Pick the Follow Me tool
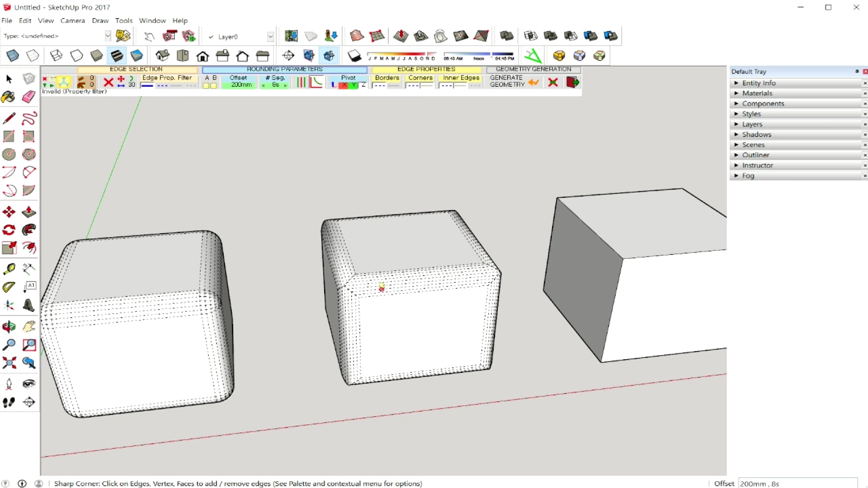 [28, 230]
